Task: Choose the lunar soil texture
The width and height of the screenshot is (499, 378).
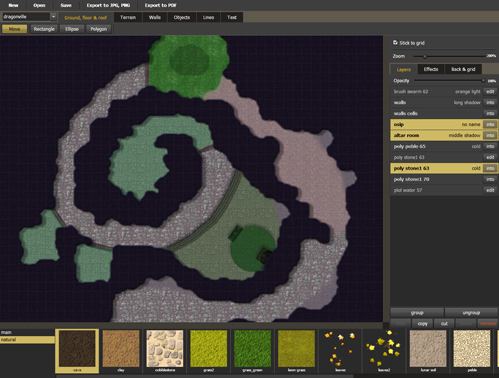Action: 428,351
